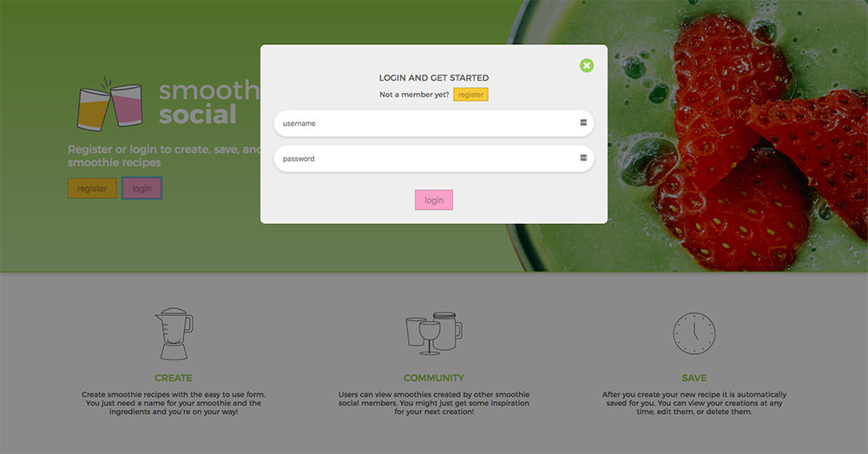Click the Login and Get Started heading

(x=434, y=77)
